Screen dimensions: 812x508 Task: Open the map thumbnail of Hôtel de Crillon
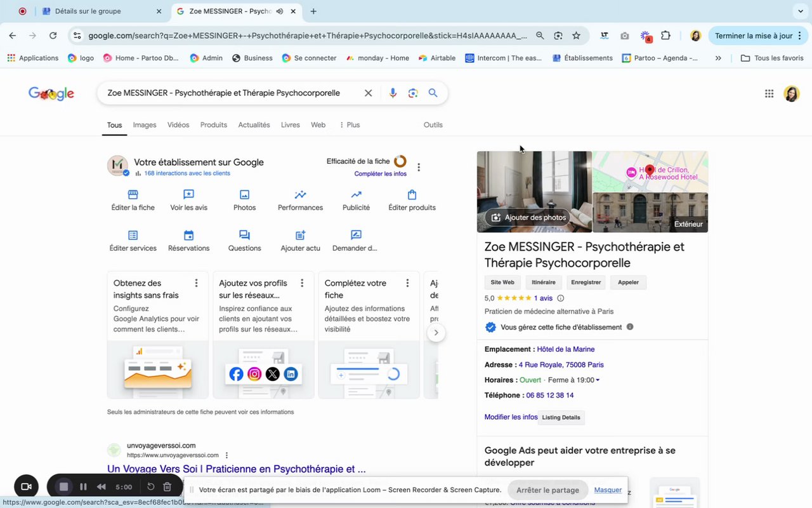coord(650,171)
